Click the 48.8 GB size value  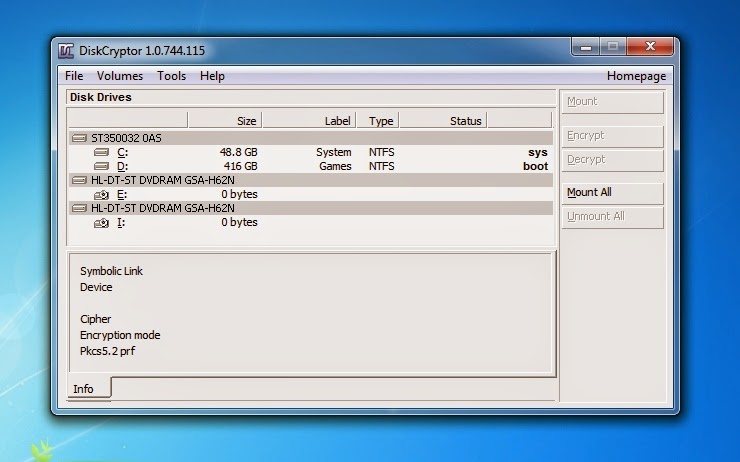click(x=239, y=152)
